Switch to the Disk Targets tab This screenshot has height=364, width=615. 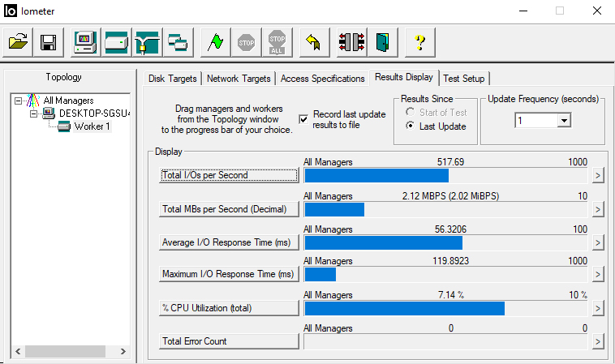point(173,79)
